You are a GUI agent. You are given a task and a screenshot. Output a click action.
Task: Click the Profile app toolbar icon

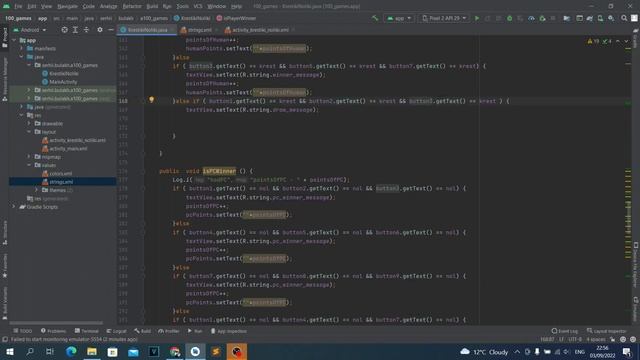(531, 18)
